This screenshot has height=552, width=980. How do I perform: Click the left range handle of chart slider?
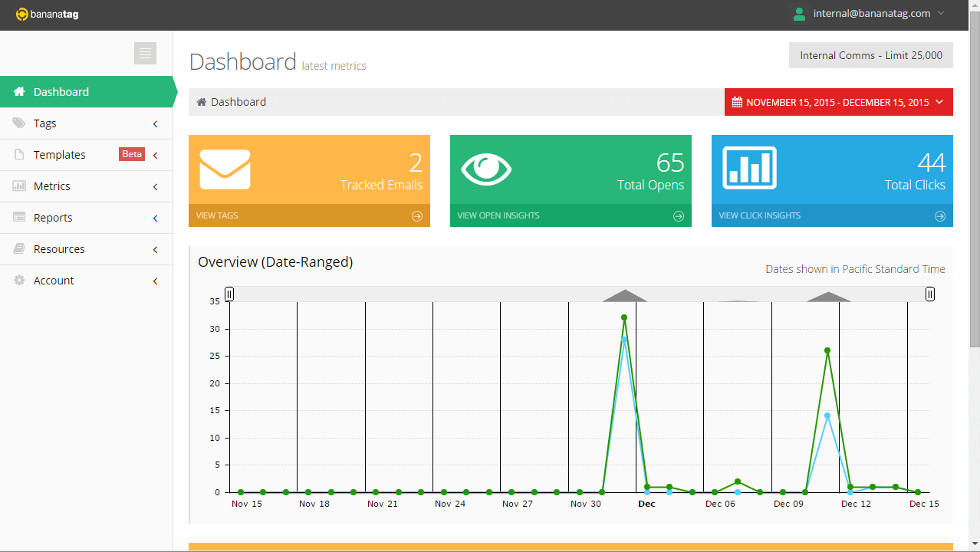point(229,294)
